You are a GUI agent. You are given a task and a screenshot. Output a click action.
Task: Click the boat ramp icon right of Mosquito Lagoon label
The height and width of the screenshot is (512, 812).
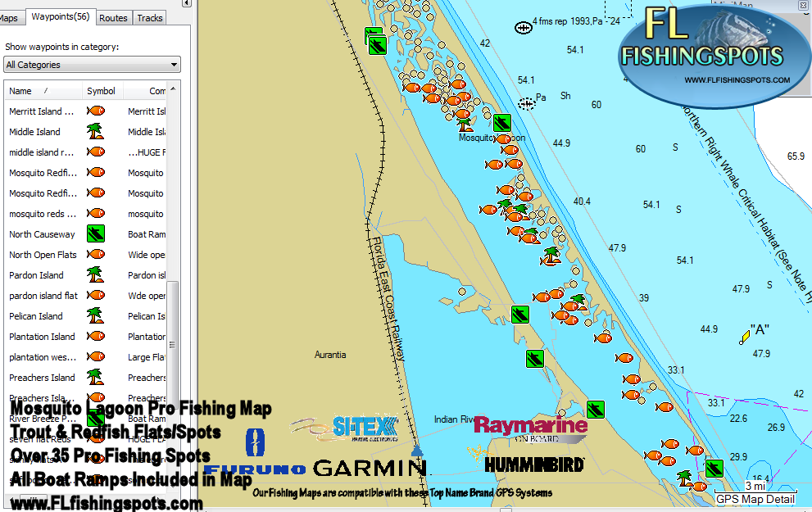pyautogui.click(x=502, y=123)
